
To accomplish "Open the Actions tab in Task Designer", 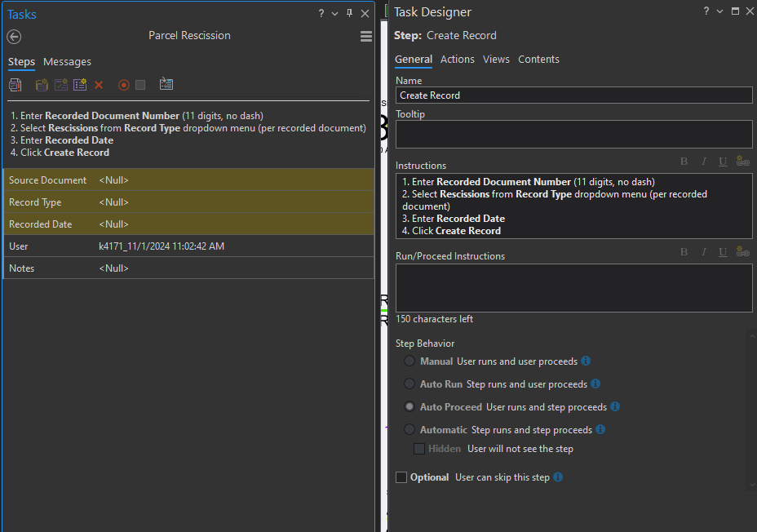I will point(457,59).
